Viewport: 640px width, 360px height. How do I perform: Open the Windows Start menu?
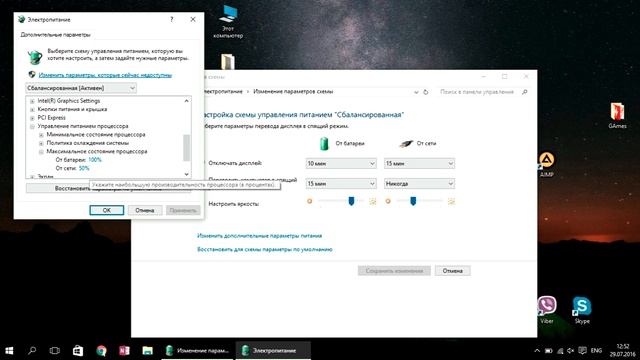9,351
